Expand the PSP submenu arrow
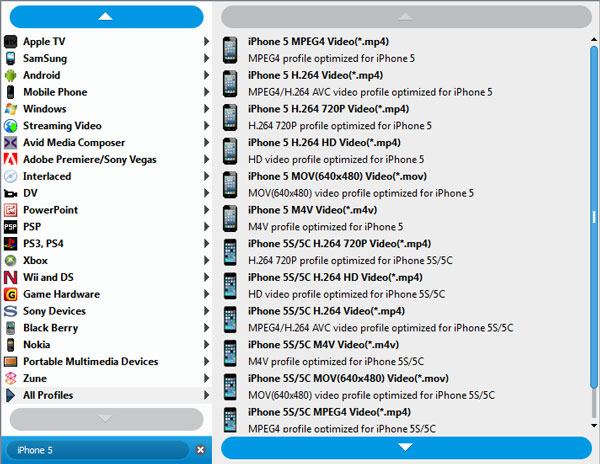600x464 pixels. pyautogui.click(x=206, y=226)
